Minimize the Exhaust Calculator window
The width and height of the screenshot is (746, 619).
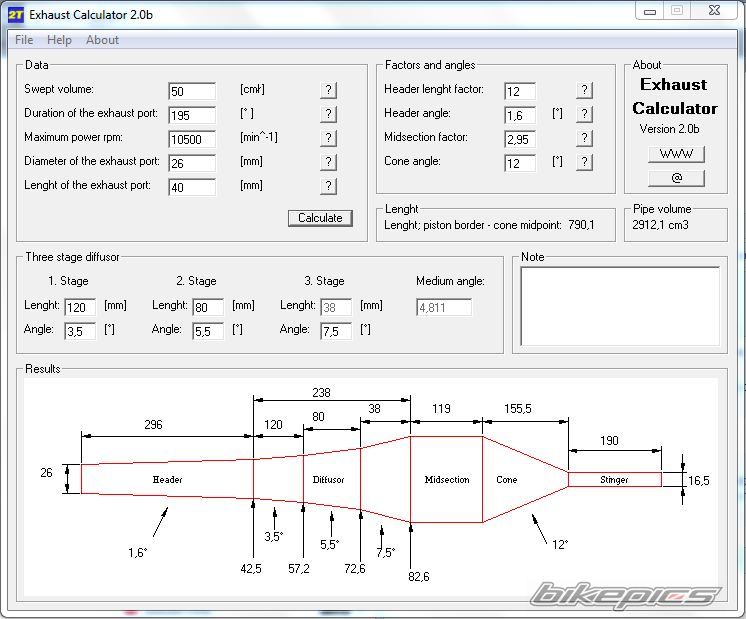650,11
